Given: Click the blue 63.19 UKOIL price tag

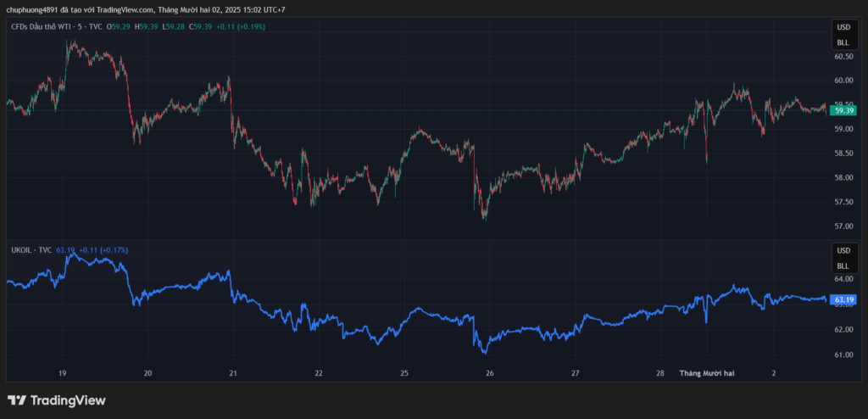Looking at the screenshot, I should point(843,299).
